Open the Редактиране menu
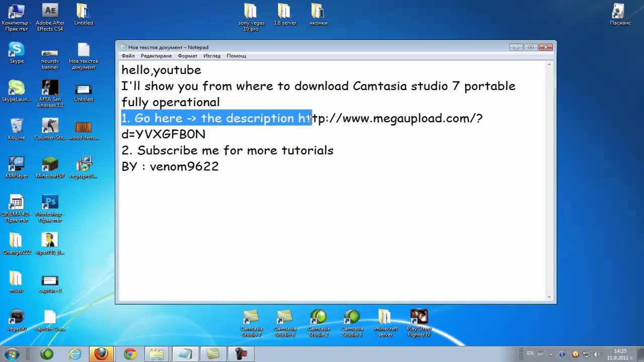The width and height of the screenshot is (644, 362). click(x=156, y=56)
